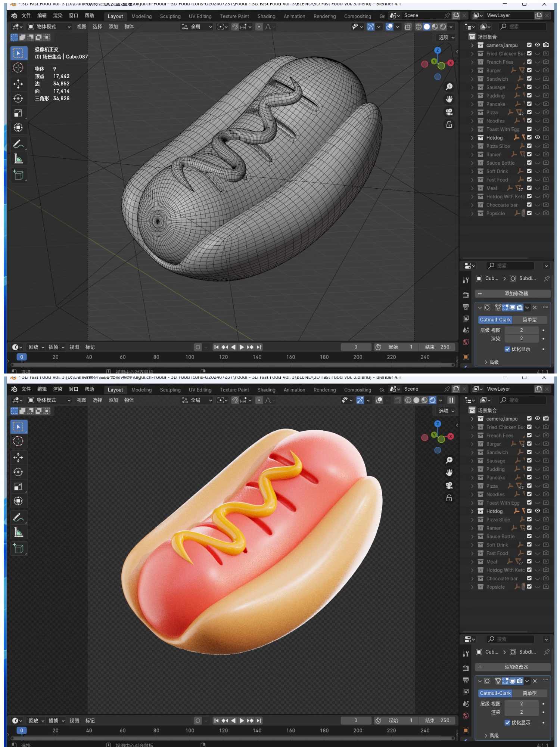
Task: Uncheck the Burger collection in top outliner
Action: [529, 70]
